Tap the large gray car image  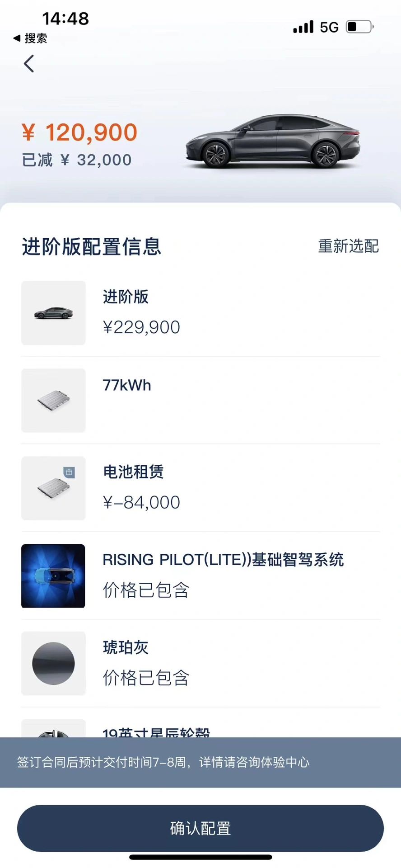(x=273, y=141)
